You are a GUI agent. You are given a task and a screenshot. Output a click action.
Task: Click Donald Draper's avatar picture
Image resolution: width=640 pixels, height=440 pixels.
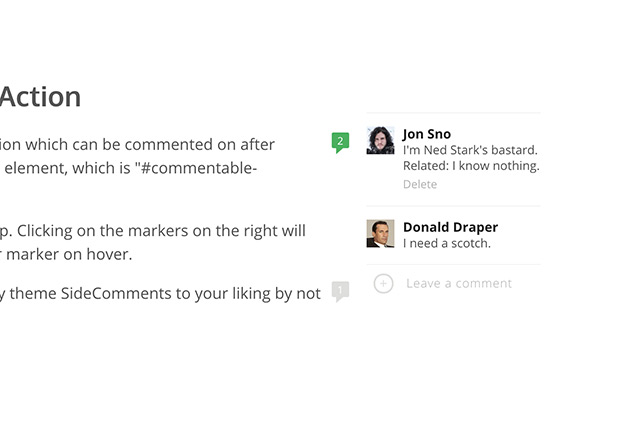380,233
